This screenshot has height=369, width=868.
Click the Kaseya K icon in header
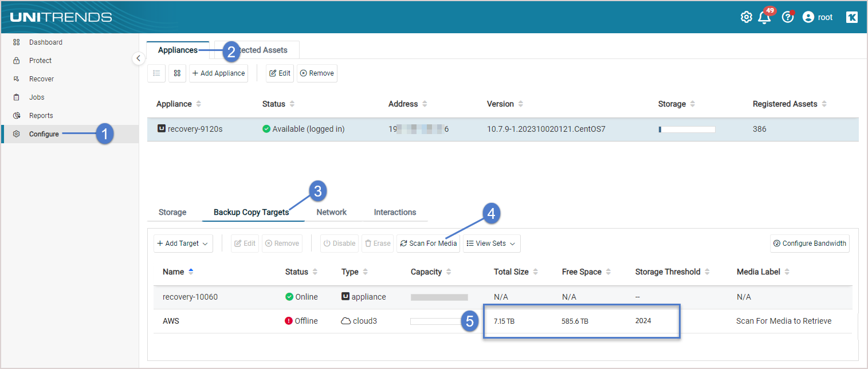point(851,17)
